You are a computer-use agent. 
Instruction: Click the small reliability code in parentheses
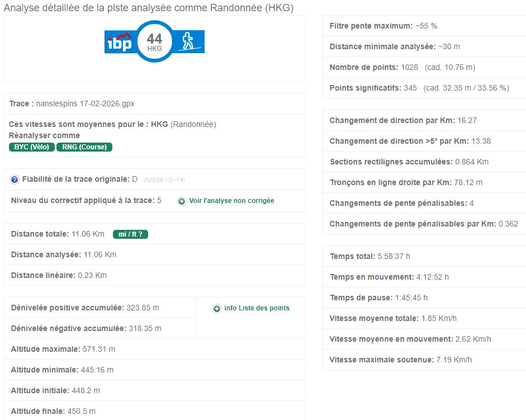pyautogui.click(x=164, y=180)
